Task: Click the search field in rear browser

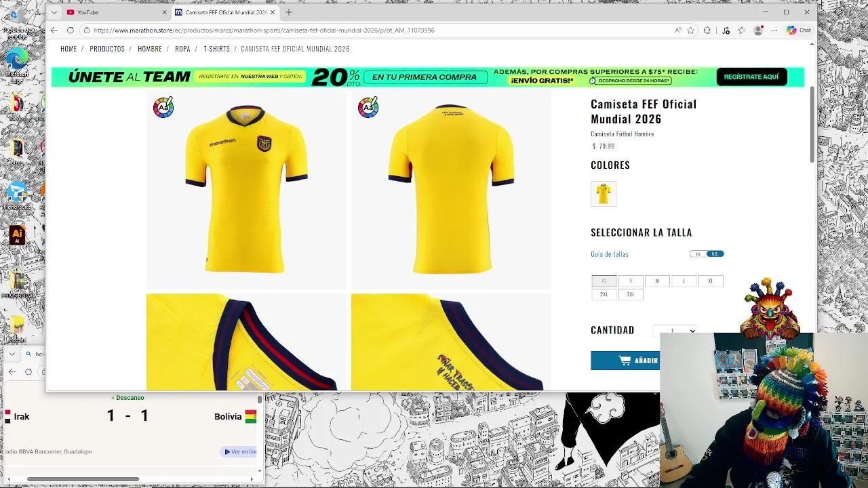Action: (x=35, y=354)
